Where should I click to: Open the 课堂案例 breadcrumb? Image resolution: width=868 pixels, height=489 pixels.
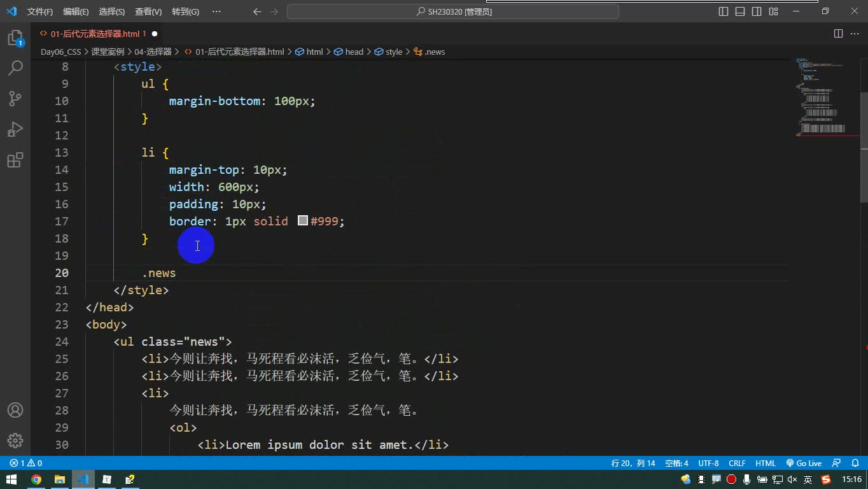click(x=108, y=52)
